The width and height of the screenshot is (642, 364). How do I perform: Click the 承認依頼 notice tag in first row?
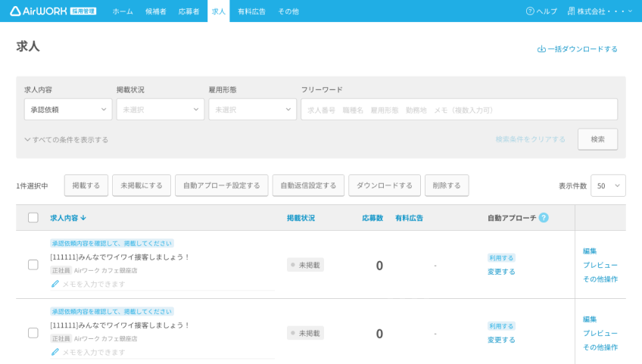coord(112,243)
